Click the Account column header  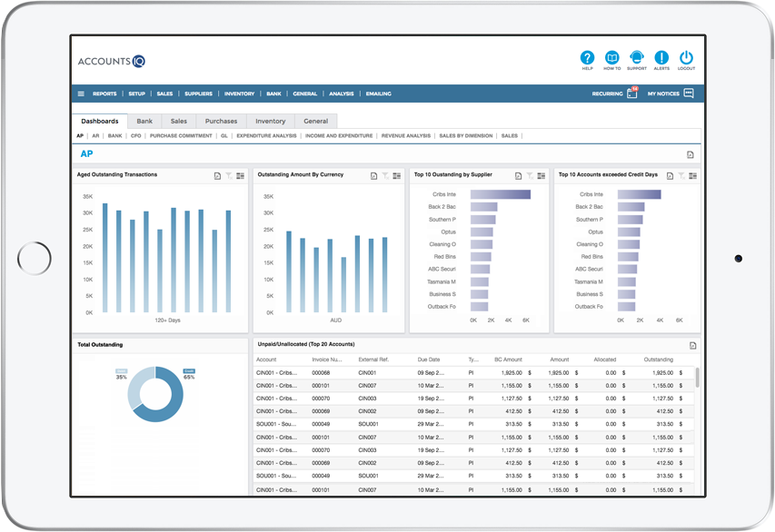coord(266,360)
